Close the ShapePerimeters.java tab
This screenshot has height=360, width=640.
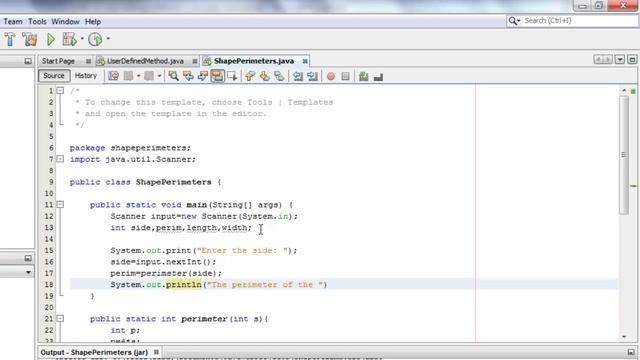click(x=305, y=61)
